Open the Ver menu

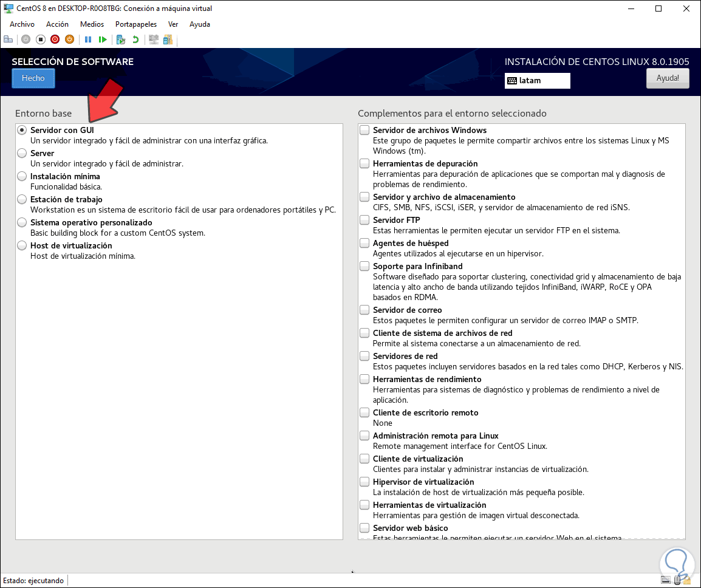(173, 24)
